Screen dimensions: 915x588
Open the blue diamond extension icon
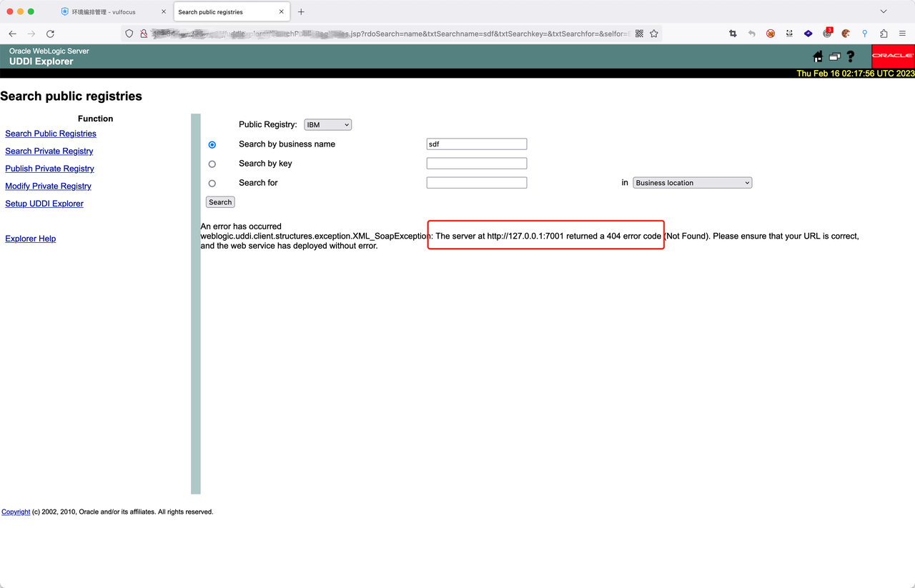click(808, 34)
